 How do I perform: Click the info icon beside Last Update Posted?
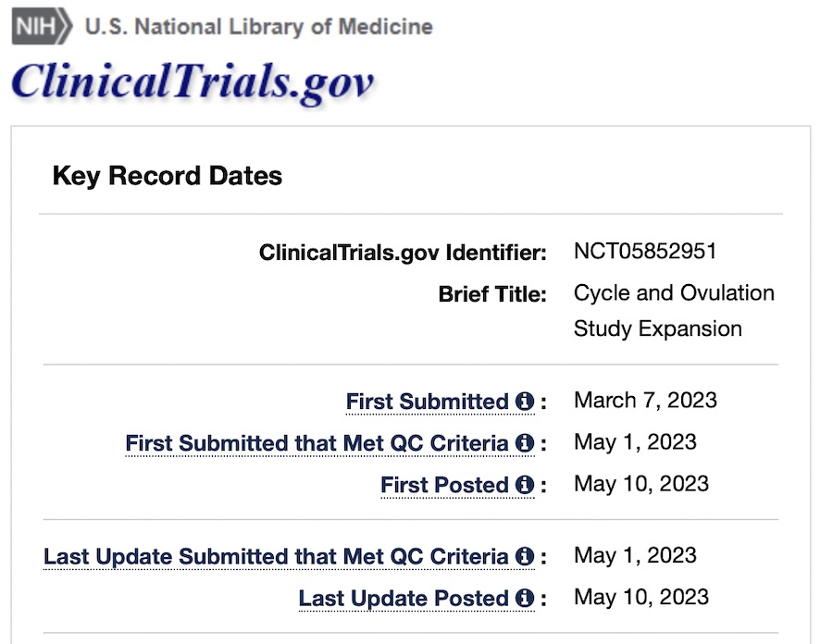[525, 599]
